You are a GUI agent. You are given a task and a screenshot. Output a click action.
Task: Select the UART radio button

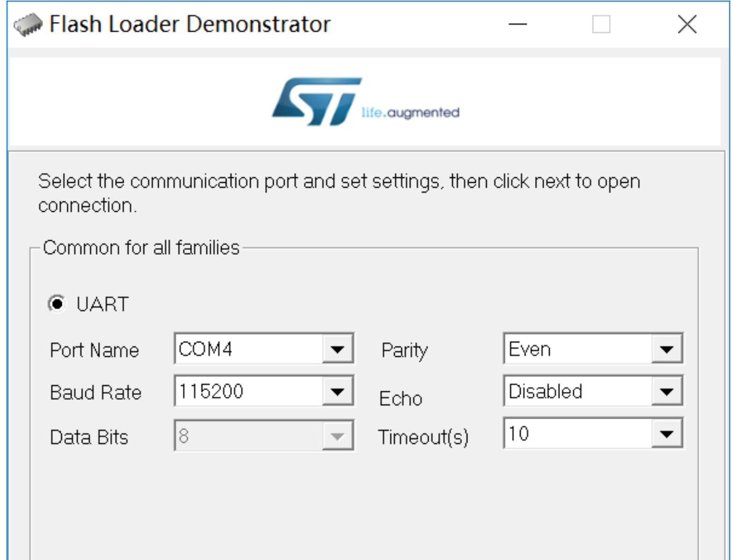56,304
